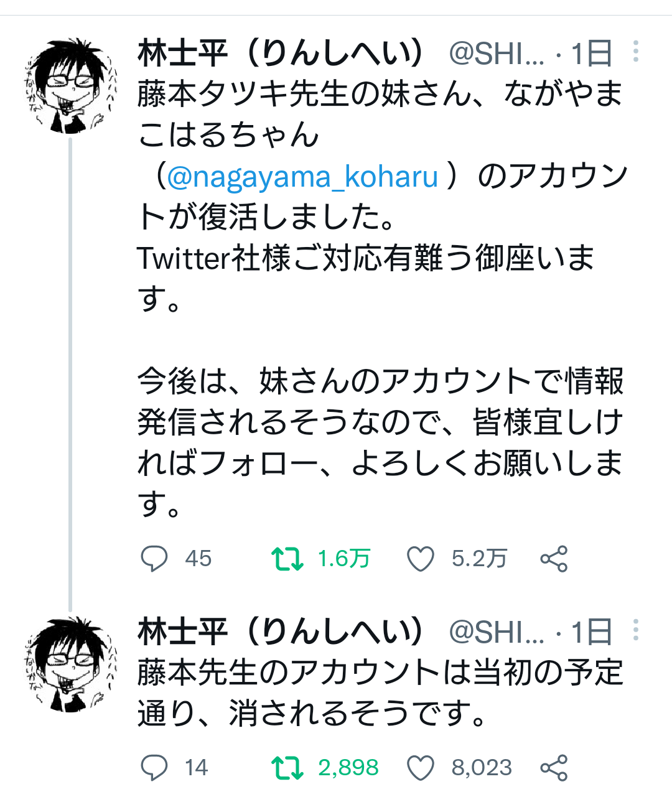Open the second tweet's text to view details

click(x=380, y=692)
